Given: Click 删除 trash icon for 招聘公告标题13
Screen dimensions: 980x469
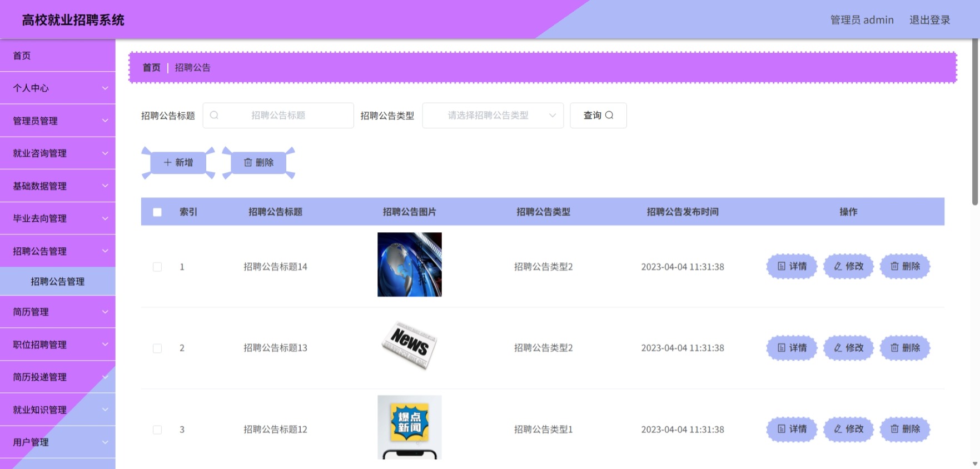Looking at the screenshot, I should pyautogui.click(x=894, y=348).
